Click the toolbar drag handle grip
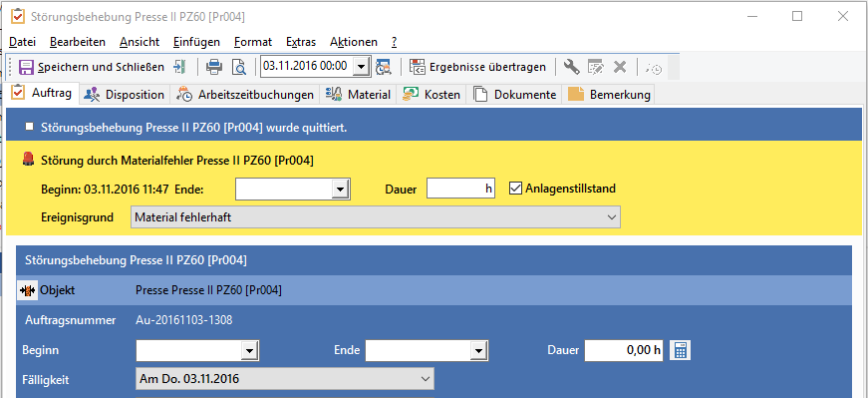 click(10, 67)
